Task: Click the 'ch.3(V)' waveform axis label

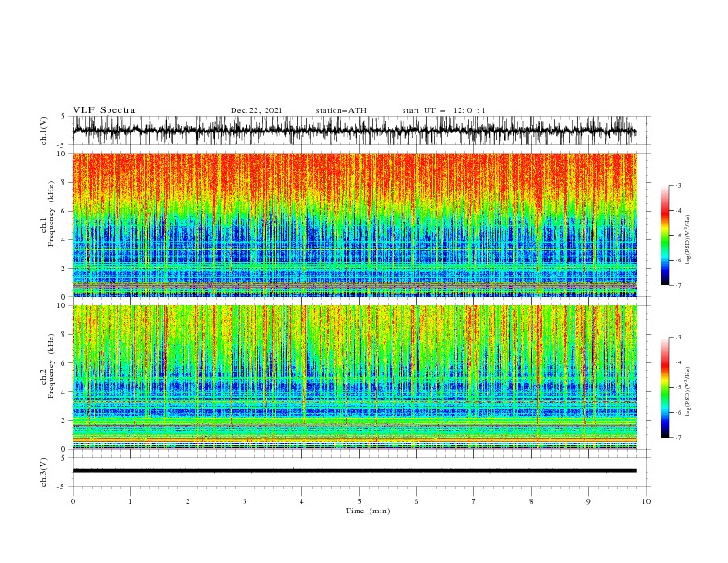Action: click(x=44, y=473)
